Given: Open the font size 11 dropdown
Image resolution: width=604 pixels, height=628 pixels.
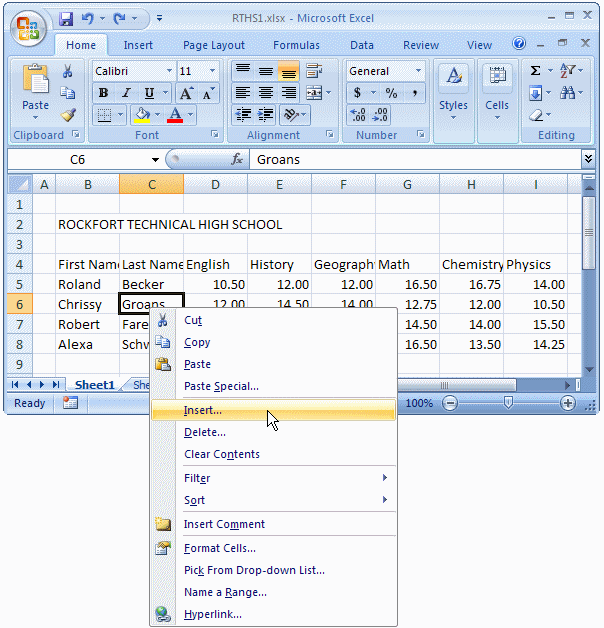Looking at the screenshot, I should pos(212,71).
